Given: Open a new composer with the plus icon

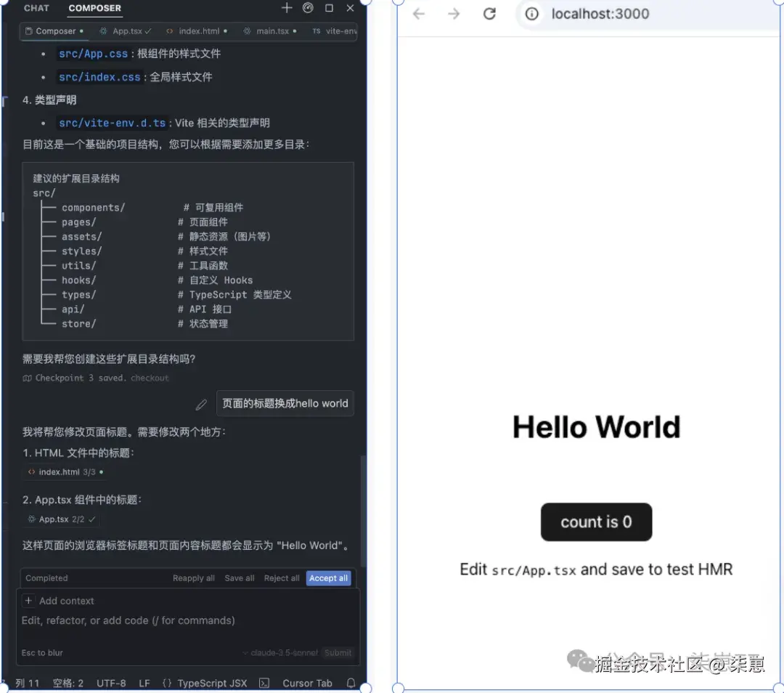Looking at the screenshot, I should (286, 8).
